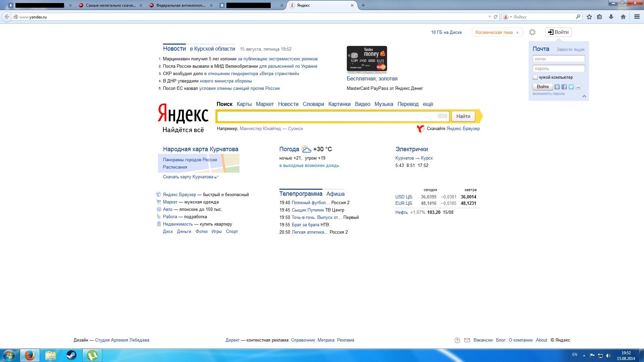Viewport: 644px width, 362px height.
Task: Open 'в выходные возможен дождь' weather link
Action: click(309, 166)
